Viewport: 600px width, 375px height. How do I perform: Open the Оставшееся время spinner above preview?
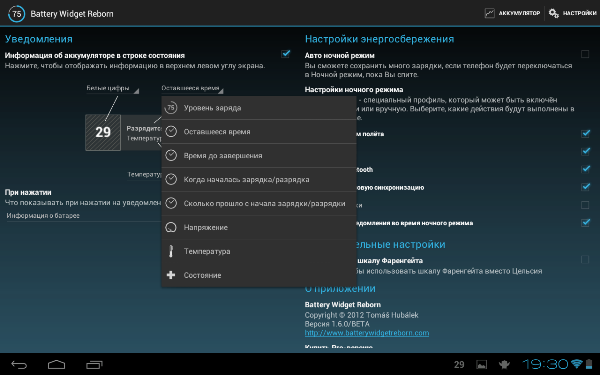(192, 88)
